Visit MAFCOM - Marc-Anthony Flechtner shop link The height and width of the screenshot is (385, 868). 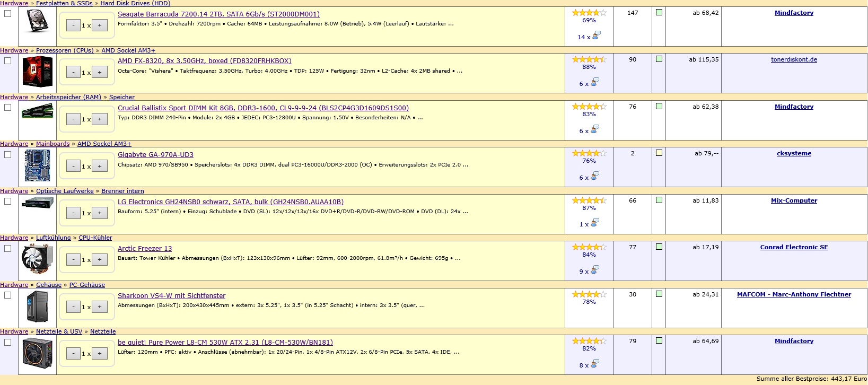[794, 294]
